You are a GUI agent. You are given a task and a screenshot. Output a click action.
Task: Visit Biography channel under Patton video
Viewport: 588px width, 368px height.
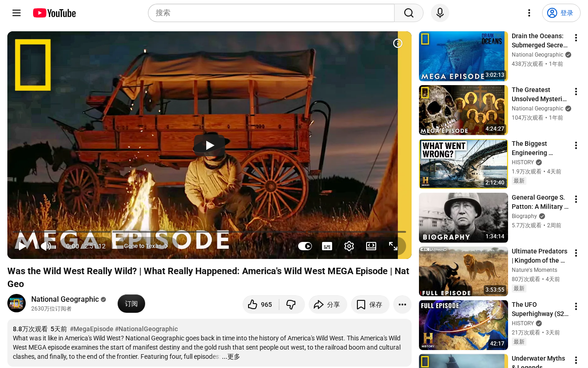[524, 216]
